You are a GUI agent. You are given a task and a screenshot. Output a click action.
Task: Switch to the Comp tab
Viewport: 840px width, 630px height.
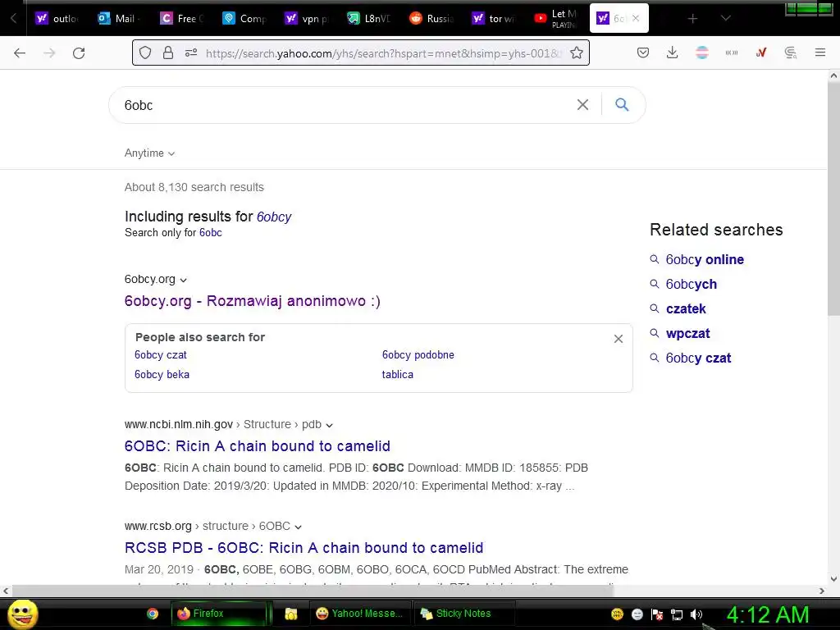point(244,18)
